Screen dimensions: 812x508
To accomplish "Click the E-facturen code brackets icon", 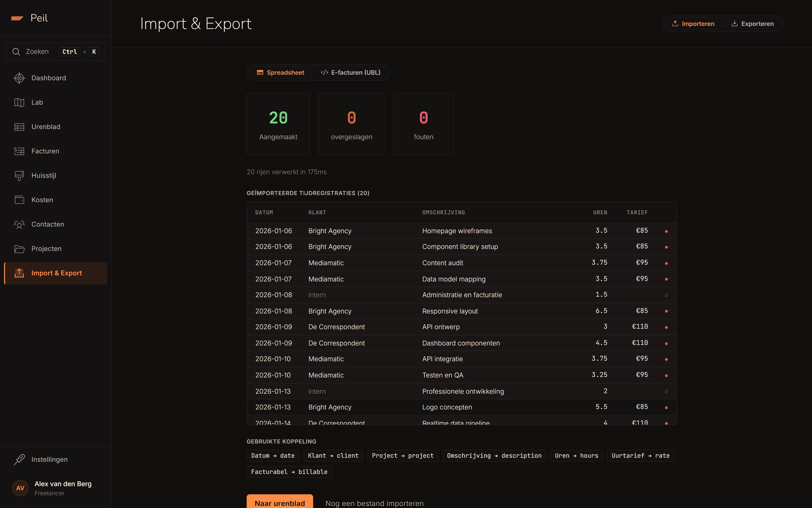I will (x=325, y=73).
